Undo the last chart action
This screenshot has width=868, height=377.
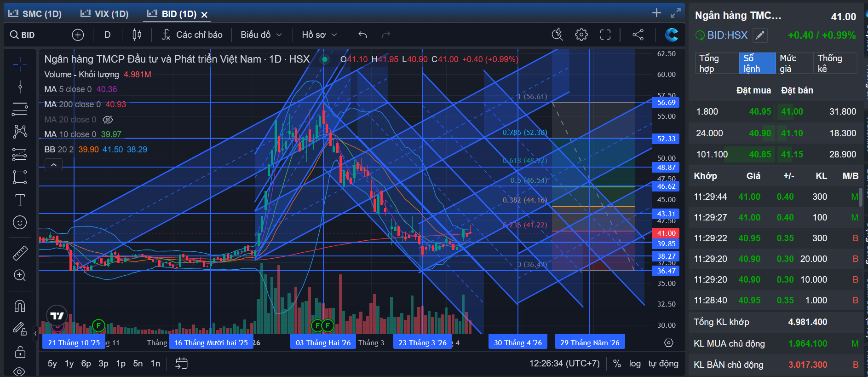(x=363, y=35)
